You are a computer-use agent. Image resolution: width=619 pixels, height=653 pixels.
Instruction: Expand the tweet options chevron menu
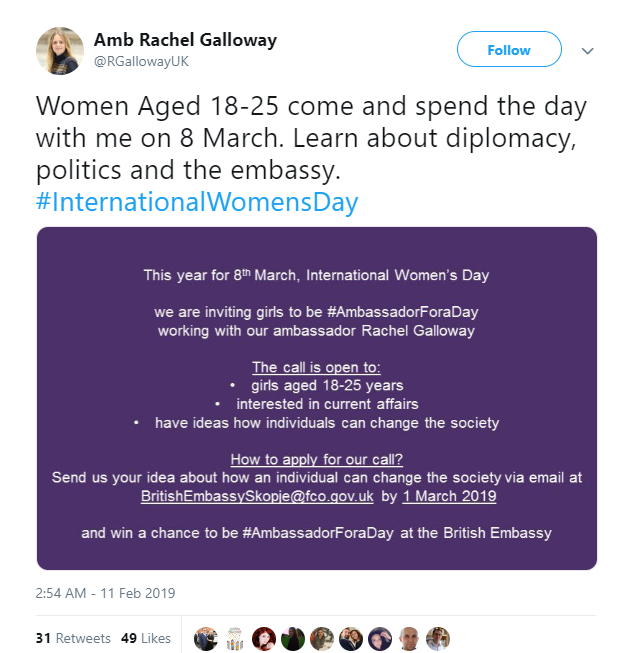pos(587,51)
